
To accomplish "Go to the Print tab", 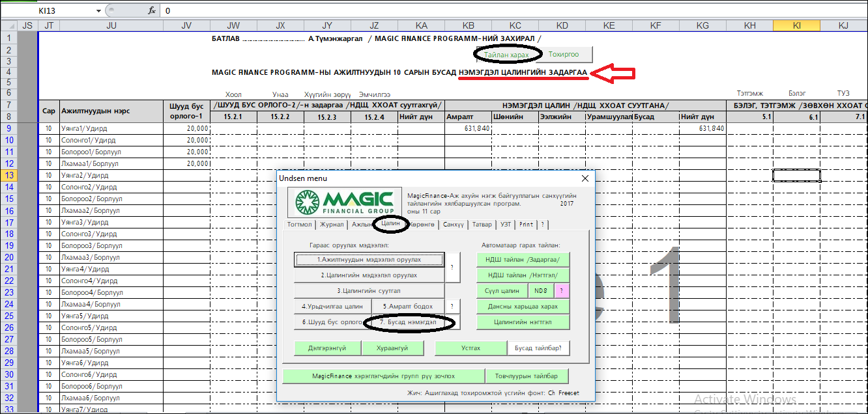I will 526,224.
